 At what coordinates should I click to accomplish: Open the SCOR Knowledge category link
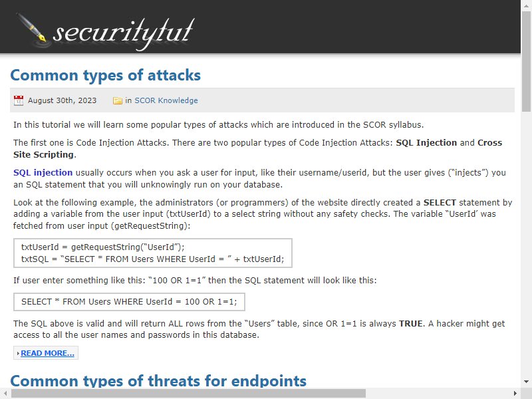coord(166,100)
